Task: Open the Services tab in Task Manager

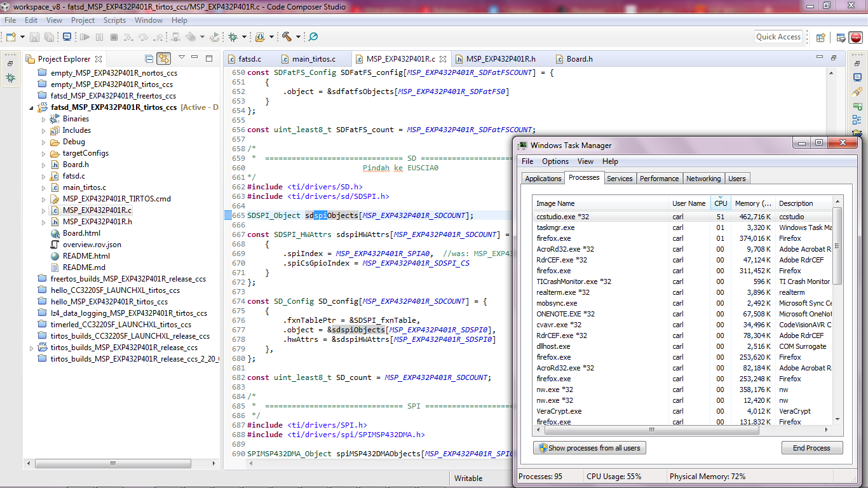Action: tap(620, 179)
